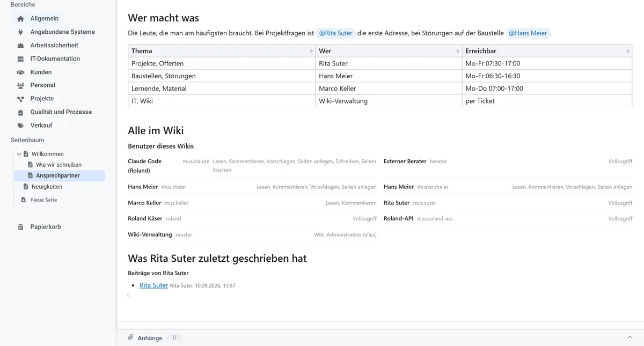This screenshot has height=346, width=644.
Task: Collapse the Willkommen tree node
Action: pos(19,154)
